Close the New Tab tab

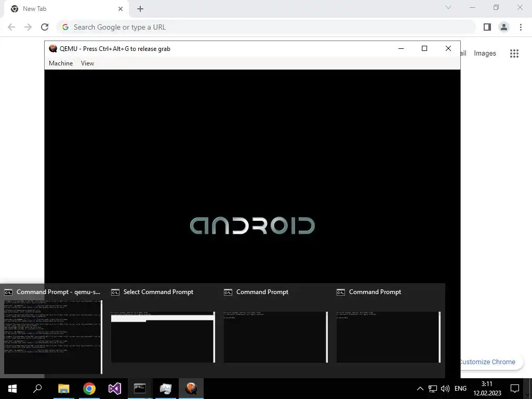(121, 9)
